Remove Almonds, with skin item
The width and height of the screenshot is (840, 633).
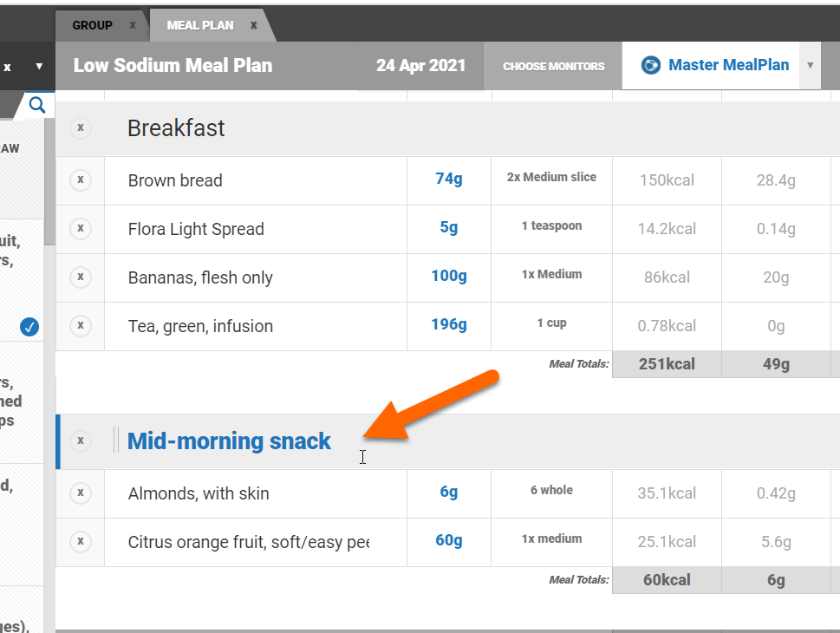(81, 493)
